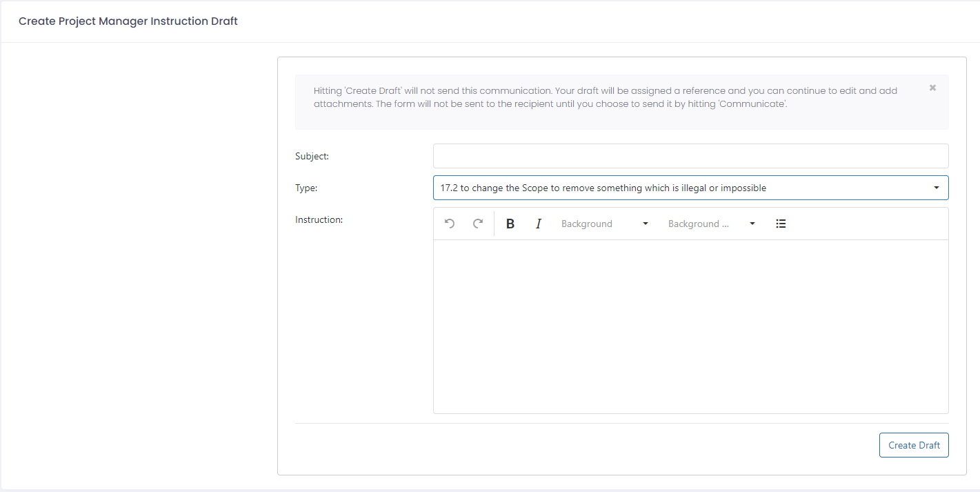
Task: Focus the Subject text field
Action: tap(690, 156)
